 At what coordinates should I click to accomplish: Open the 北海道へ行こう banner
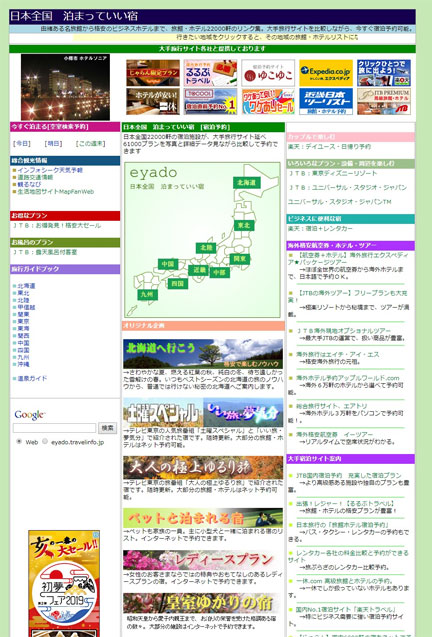[203, 354]
